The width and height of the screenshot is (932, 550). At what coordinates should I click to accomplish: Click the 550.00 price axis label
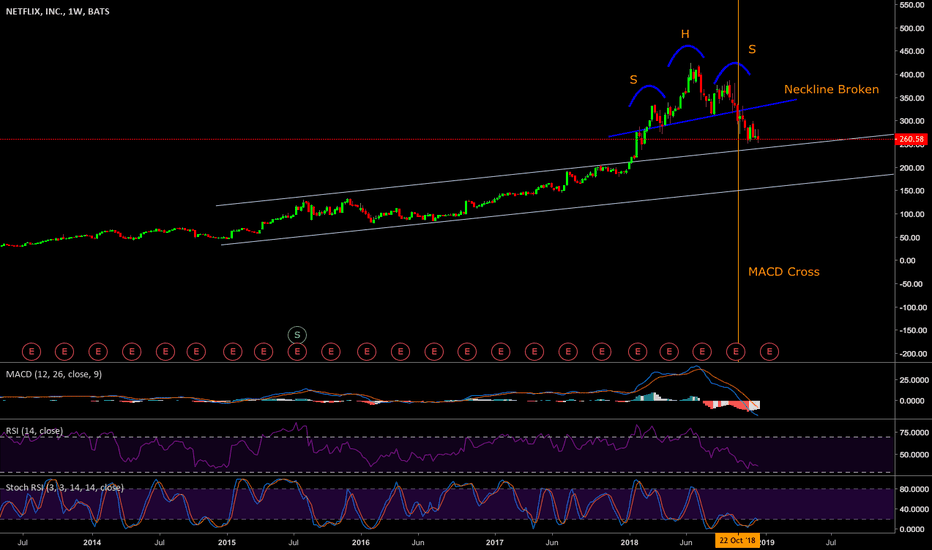912,5
